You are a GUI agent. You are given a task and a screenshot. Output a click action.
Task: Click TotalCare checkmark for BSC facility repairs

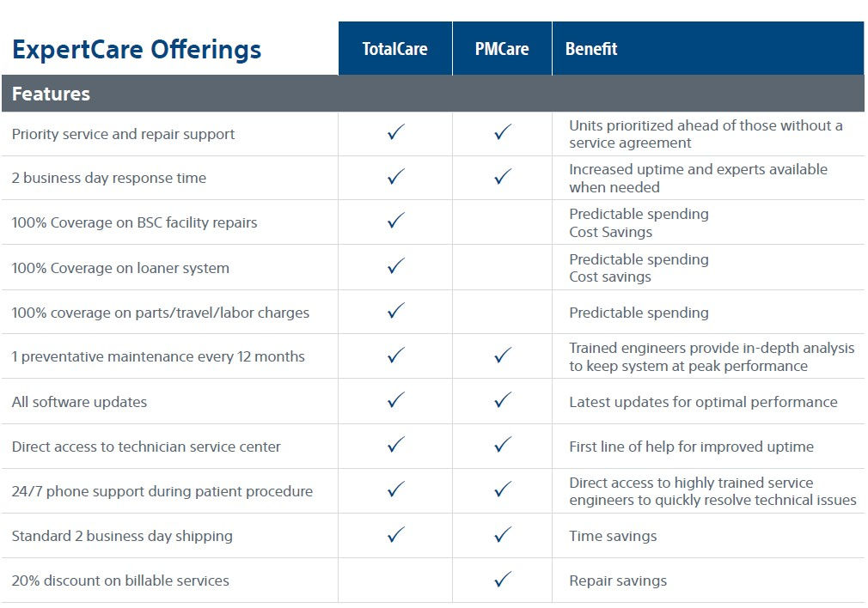[x=395, y=222]
